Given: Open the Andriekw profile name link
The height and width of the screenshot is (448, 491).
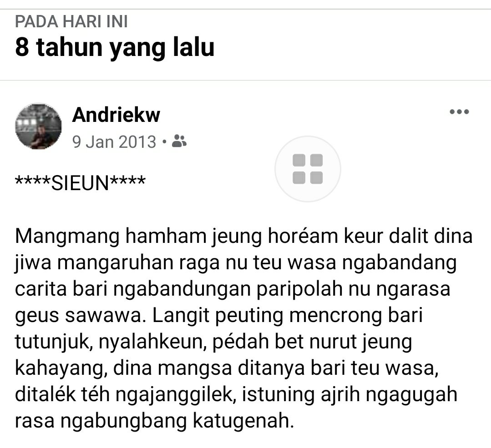Looking at the screenshot, I should pyautogui.click(x=116, y=115).
